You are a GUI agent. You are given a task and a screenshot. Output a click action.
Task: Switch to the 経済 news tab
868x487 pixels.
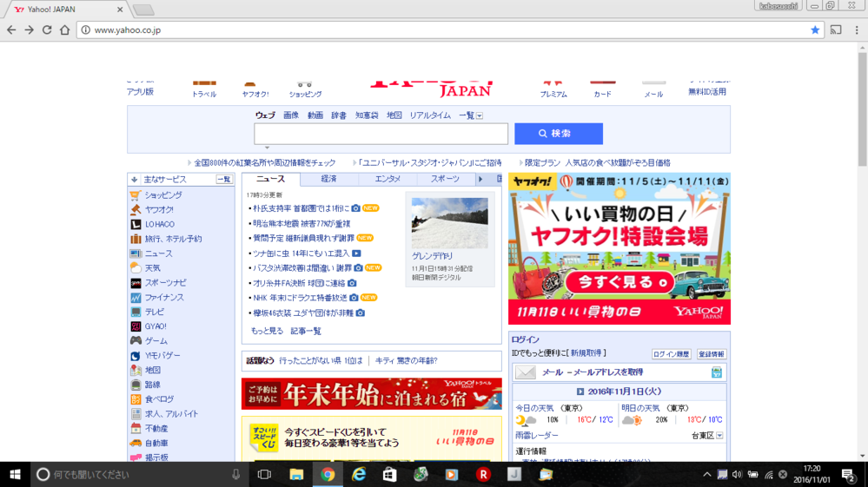328,179
